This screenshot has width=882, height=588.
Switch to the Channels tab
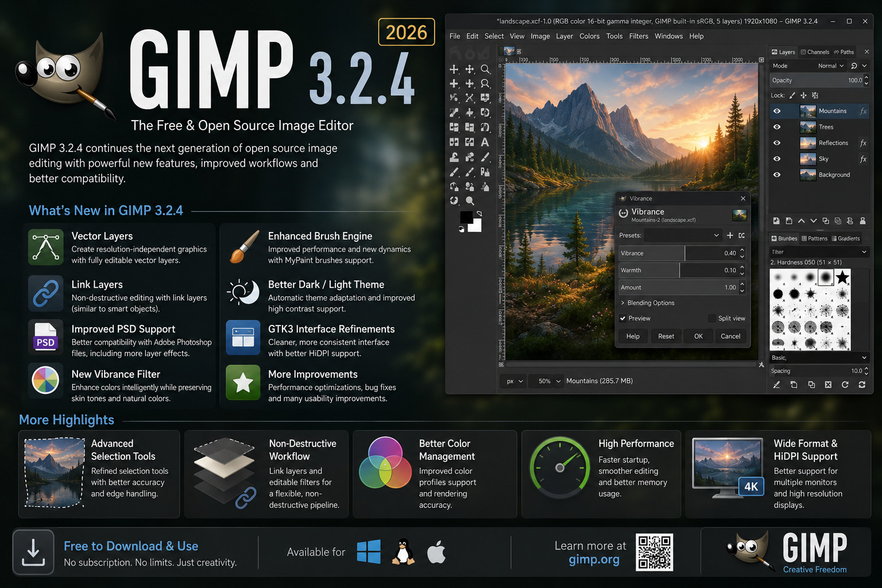point(815,52)
